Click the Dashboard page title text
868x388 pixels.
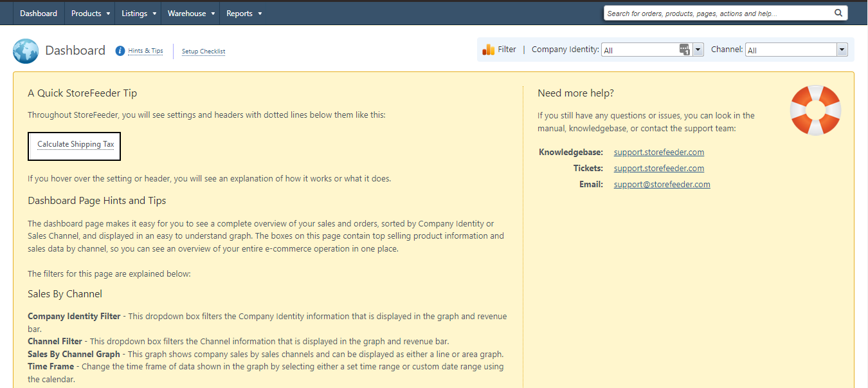coord(75,51)
